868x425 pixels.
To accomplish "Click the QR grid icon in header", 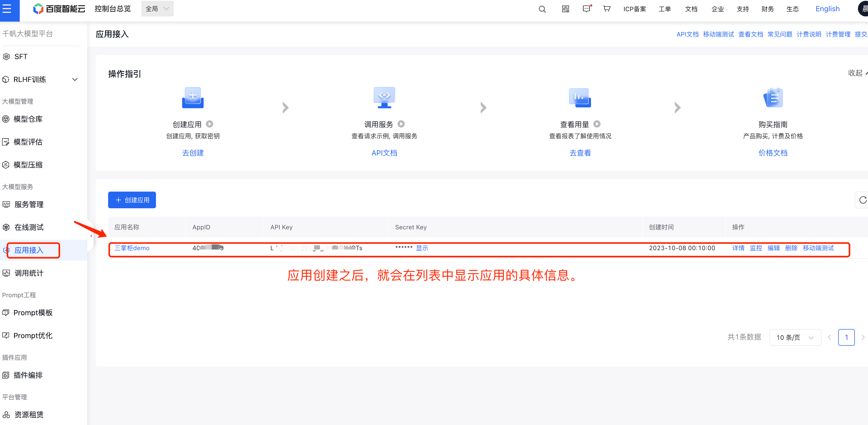I will tap(565, 9).
